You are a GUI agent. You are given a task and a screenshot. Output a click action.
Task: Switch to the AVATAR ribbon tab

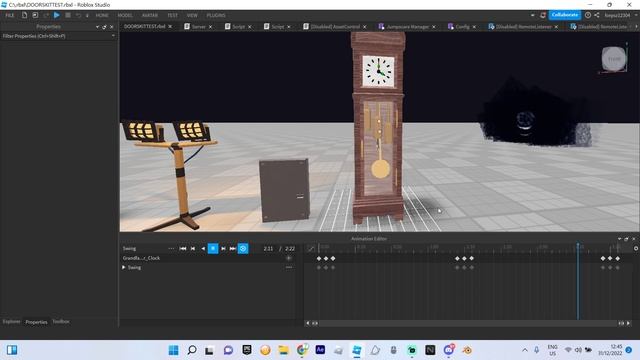[x=150, y=16]
